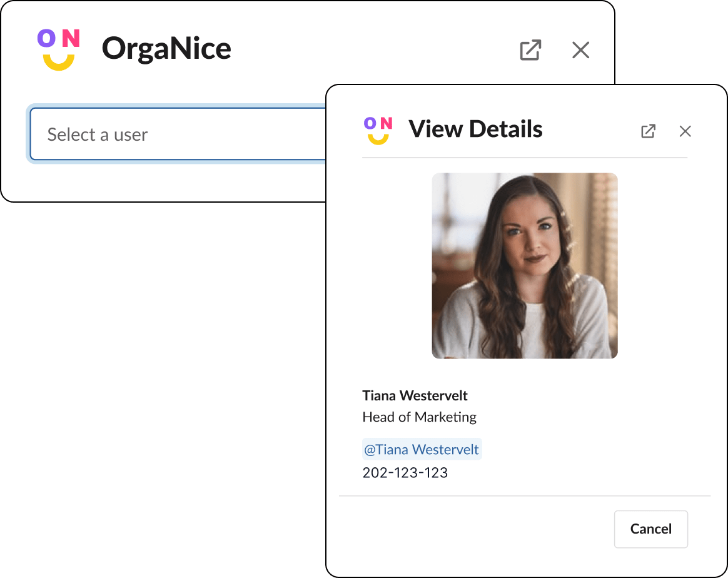Click the OrgaNice logo in View Details header
The width and height of the screenshot is (728, 578).
coord(378,130)
